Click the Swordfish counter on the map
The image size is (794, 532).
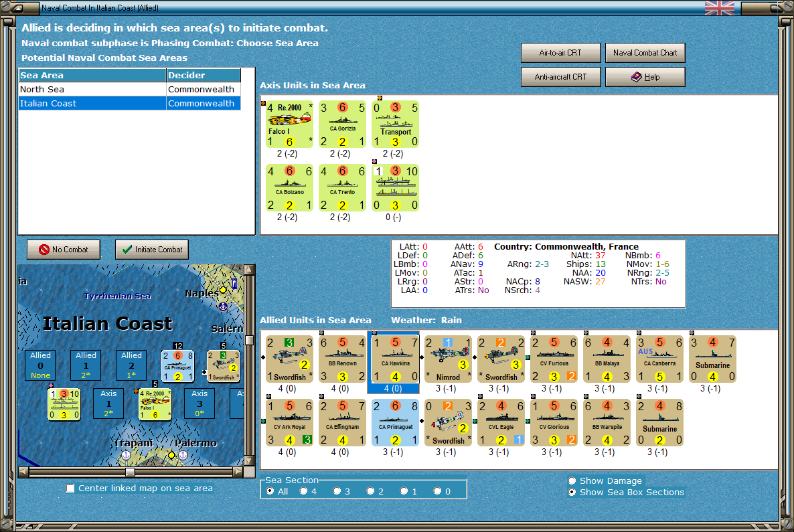(223, 365)
